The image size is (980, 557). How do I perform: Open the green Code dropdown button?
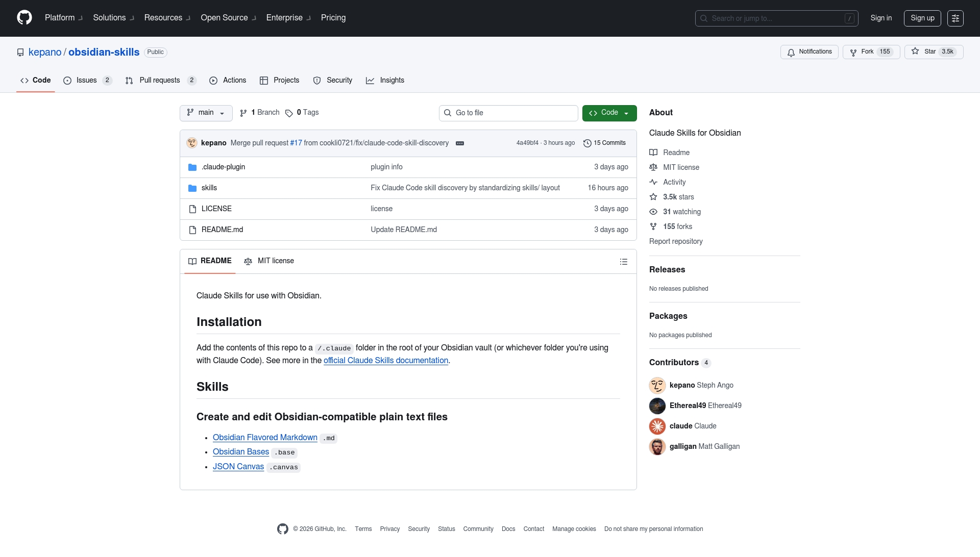coord(609,113)
